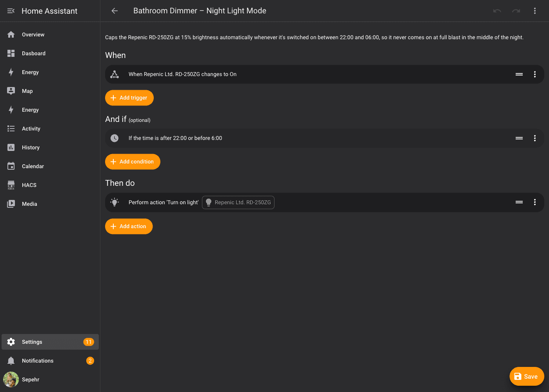The image size is (549, 392).
Task: Click the 'Then do' section heading
Action: click(x=120, y=183)
